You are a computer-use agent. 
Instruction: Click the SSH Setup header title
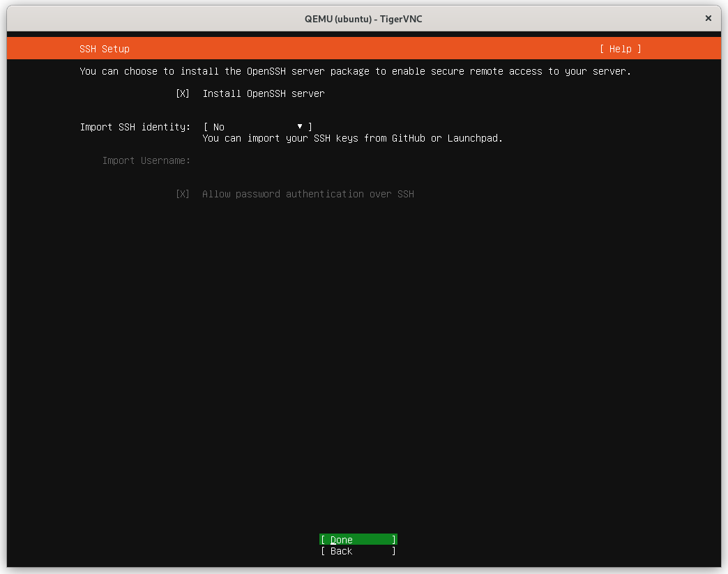[105, 49]
